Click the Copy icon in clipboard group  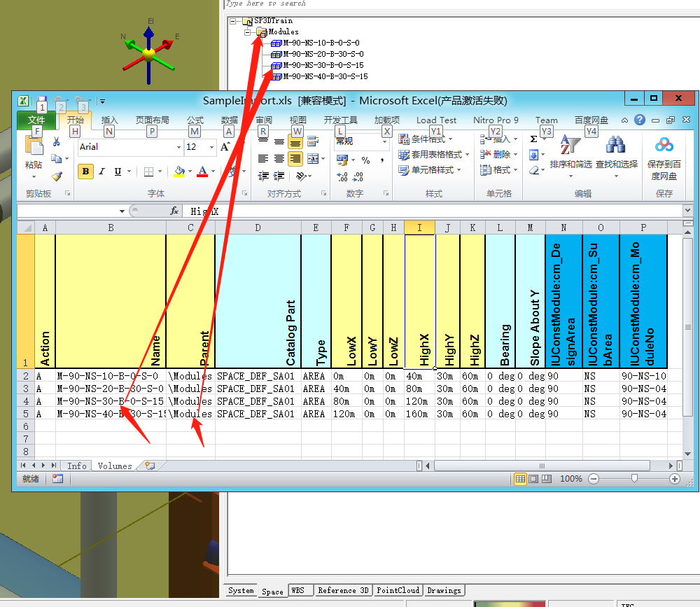point(56,158)
